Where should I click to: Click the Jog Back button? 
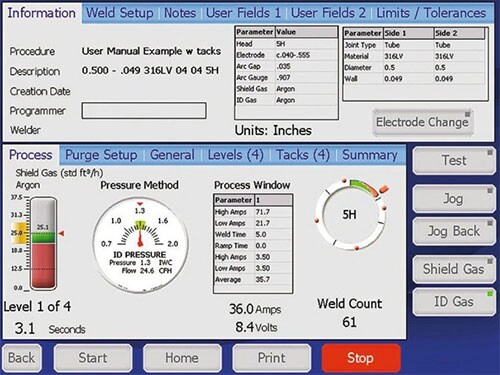(454, 231)
